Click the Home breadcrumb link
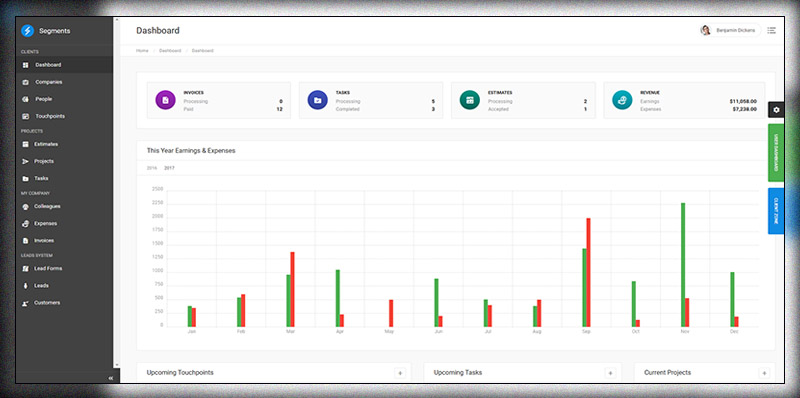 click(x=142, y=51)
